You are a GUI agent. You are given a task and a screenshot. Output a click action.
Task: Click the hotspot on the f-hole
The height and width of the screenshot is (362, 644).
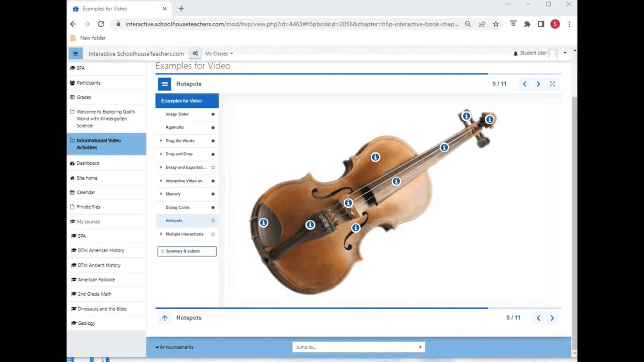[x=356, y=228]
